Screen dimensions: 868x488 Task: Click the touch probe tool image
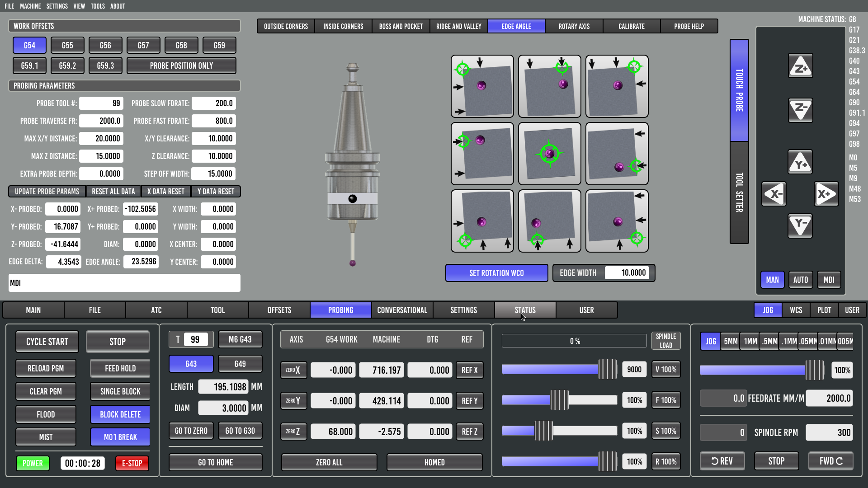353,165
